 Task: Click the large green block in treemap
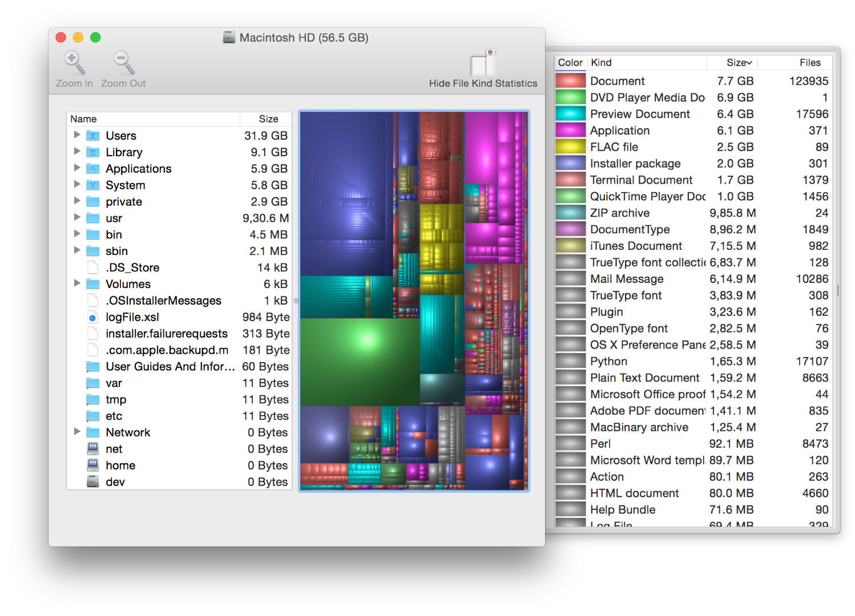[x=360, y=361]
